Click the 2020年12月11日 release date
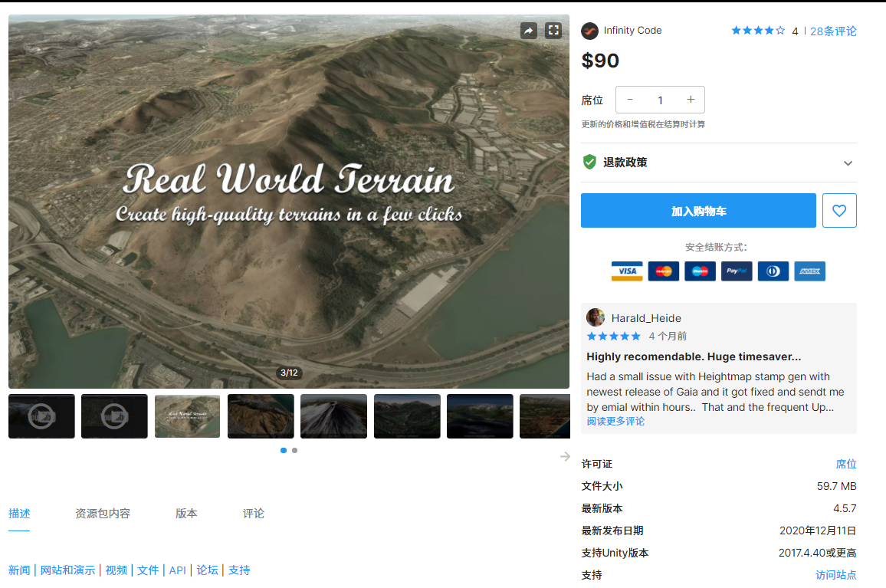This screenshot has width=886, height=588. [818, 531]
